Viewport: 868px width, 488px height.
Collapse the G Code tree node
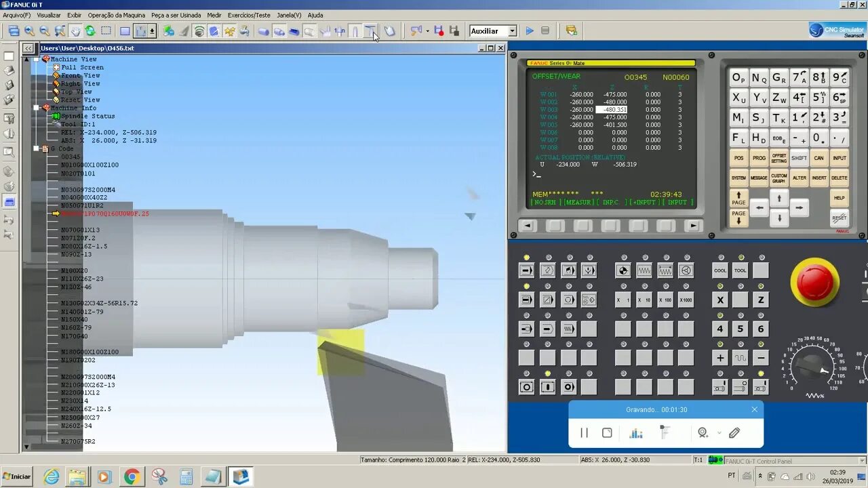37,148
